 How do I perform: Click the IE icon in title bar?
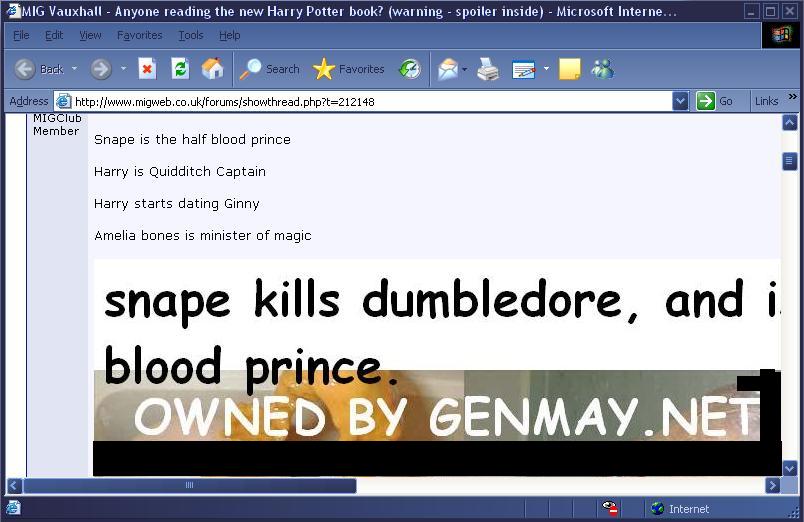tap(13, 11)
